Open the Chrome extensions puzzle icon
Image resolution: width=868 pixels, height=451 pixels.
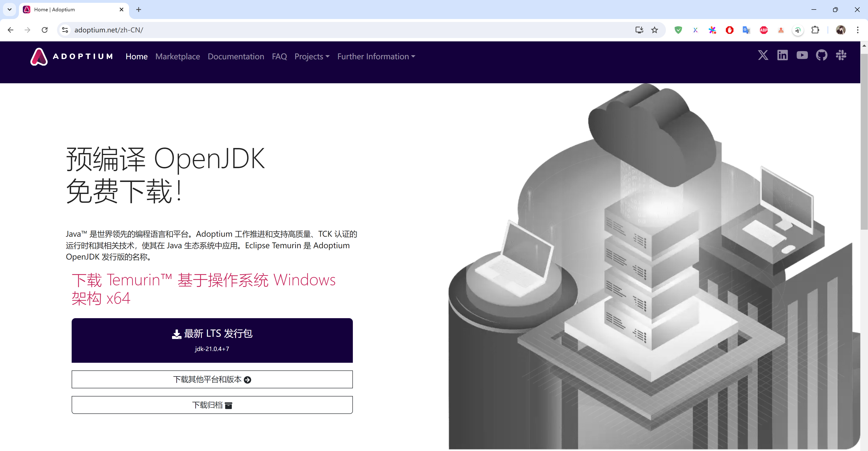coord(815,30)
